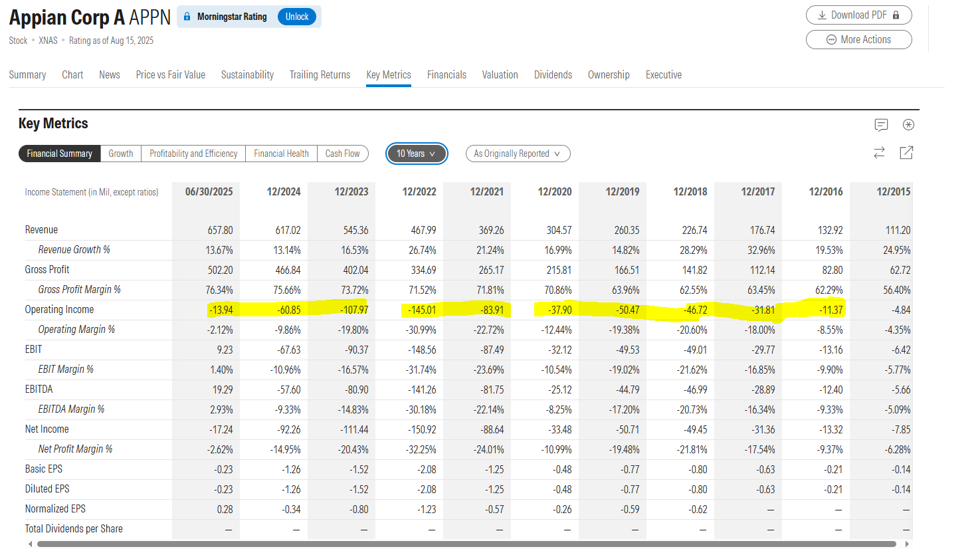Click the Total Dividends per Share label

point(74,529)
